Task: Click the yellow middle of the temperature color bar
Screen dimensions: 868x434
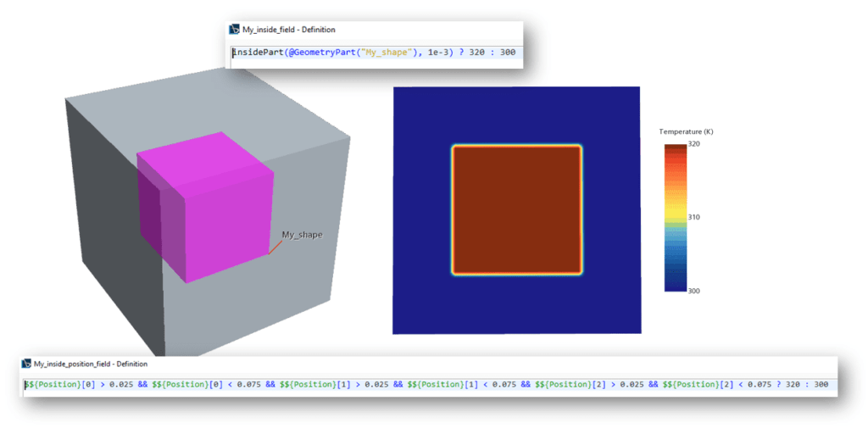Action: click(x=675, y=214)
